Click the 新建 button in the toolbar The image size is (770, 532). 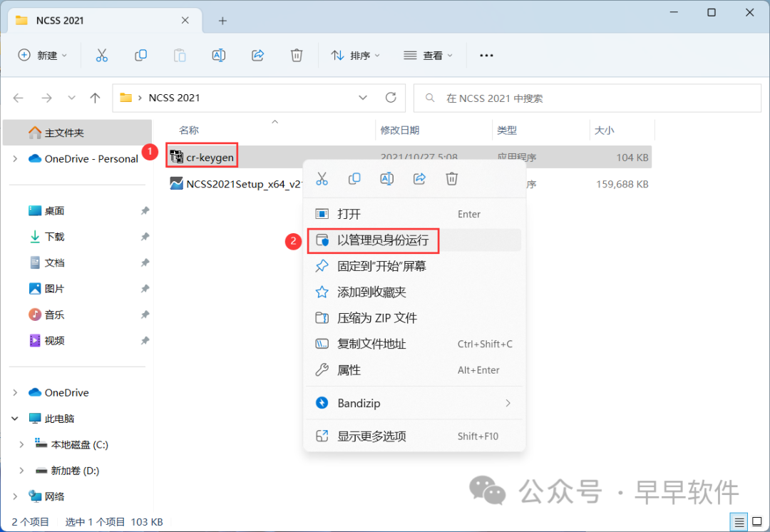[42, 55]
